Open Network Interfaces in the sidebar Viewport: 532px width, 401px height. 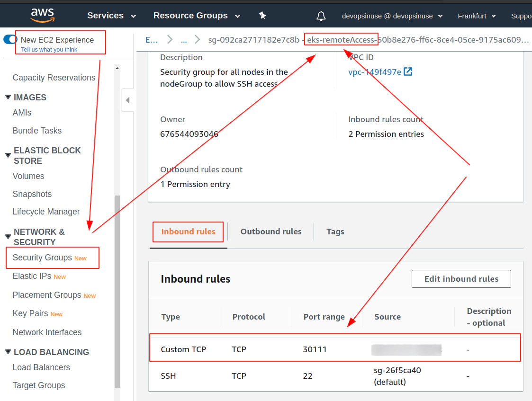[47, 332]
